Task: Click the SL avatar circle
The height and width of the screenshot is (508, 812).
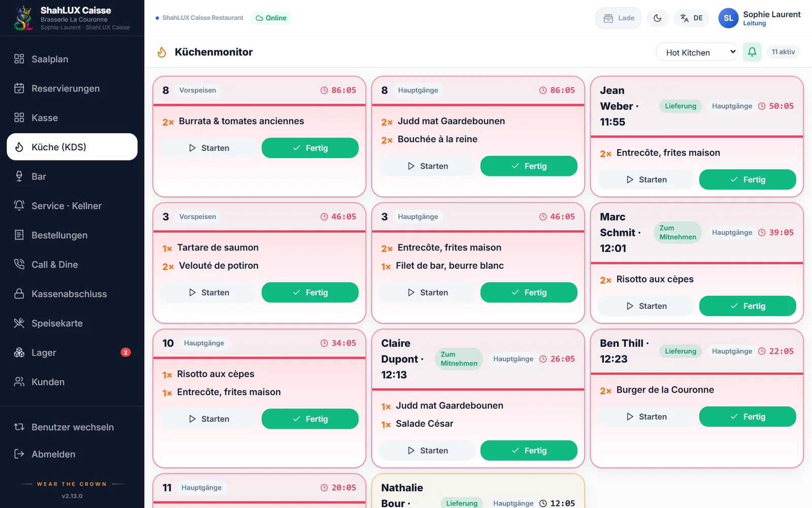Action: tap(728, 18)
